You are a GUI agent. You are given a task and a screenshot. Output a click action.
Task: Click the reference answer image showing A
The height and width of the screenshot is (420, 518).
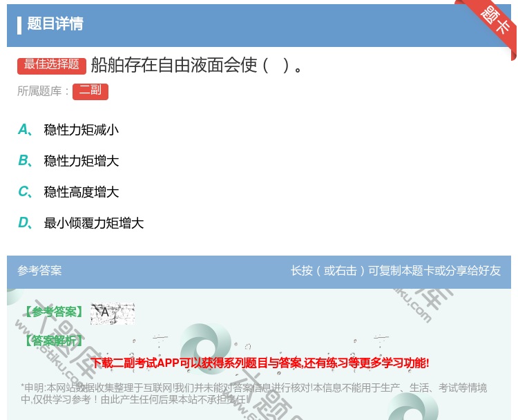pyautogui.click(x=113, y=313)
